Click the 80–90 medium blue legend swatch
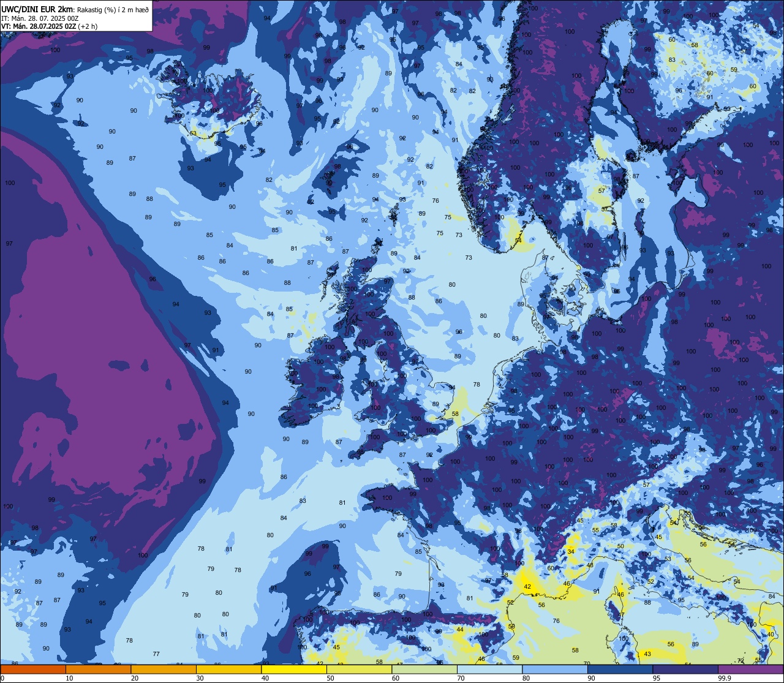Image resolution: width=784 pixels, height=683 pixels. pyautogui.click(x=555, y=670)
